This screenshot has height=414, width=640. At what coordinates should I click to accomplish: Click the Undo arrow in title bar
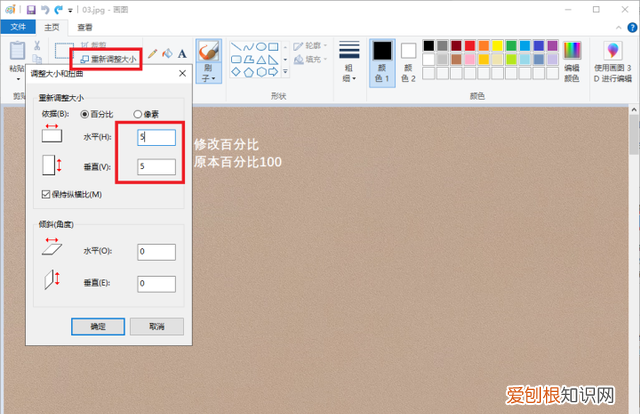45,9
